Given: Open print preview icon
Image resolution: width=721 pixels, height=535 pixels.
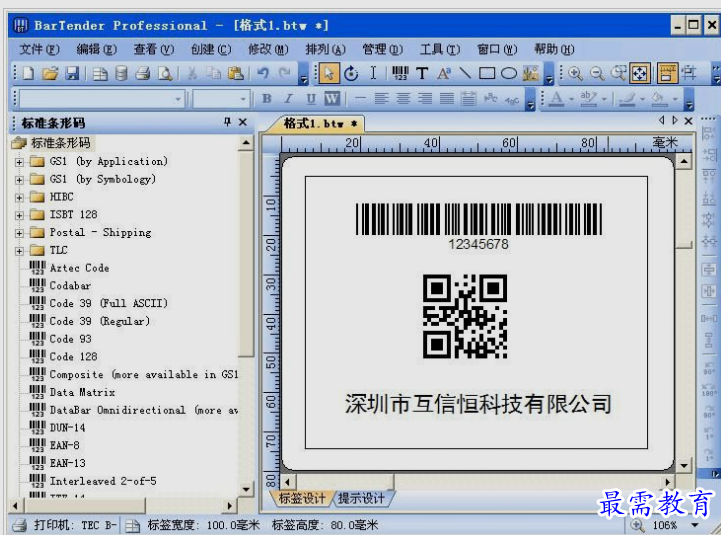Looking at the screenshot, I should (165, 73).
